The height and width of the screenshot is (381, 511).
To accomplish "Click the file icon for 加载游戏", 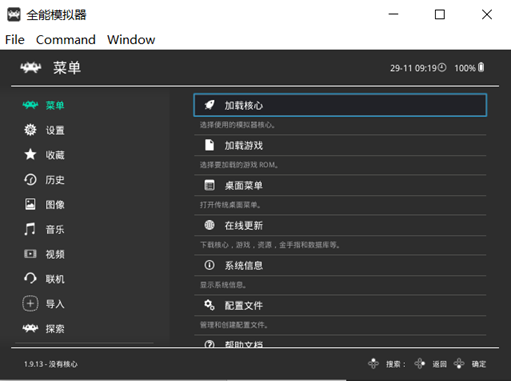I will click(209, 145).
